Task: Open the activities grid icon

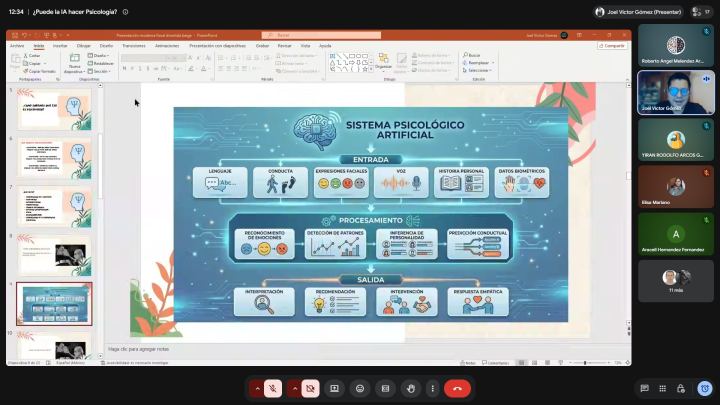Action: [663, 388]
